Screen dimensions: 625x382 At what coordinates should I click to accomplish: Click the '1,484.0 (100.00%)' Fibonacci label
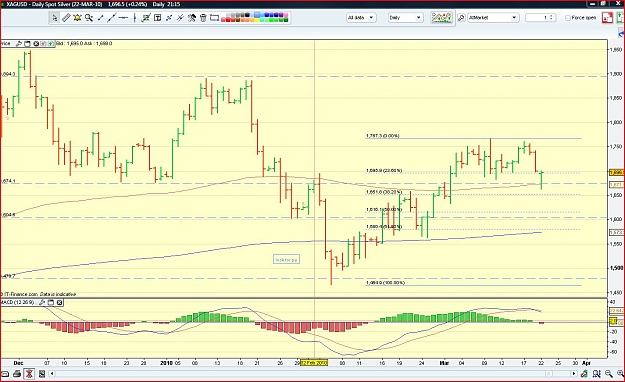coord(385,283)
